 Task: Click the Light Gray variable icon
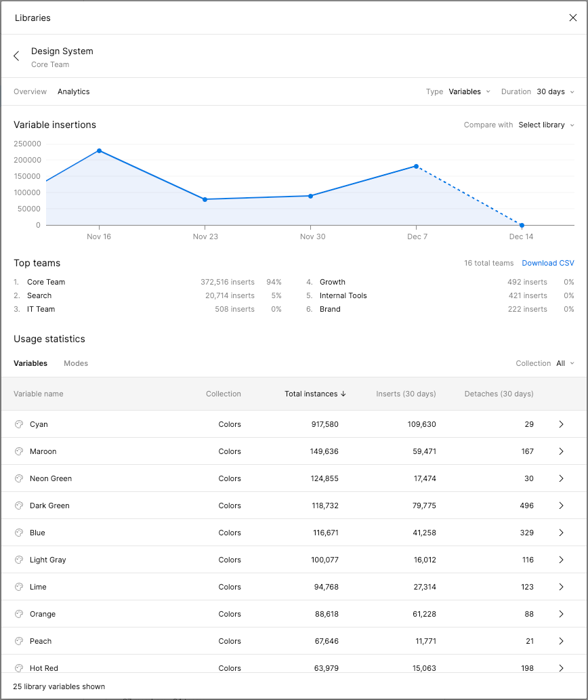click(18, 560)
